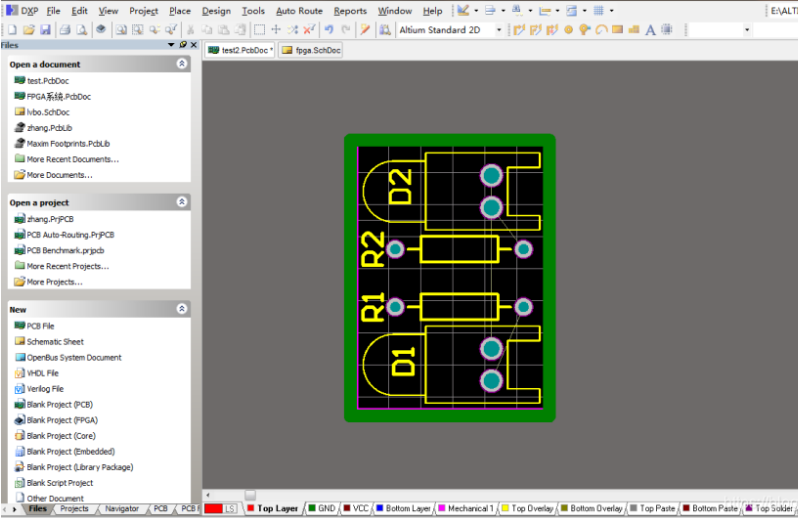Select the Place Polygon Plane tool
Viewport: 798px width, 518px height.
pyautogui.click(x=634, y=30)
